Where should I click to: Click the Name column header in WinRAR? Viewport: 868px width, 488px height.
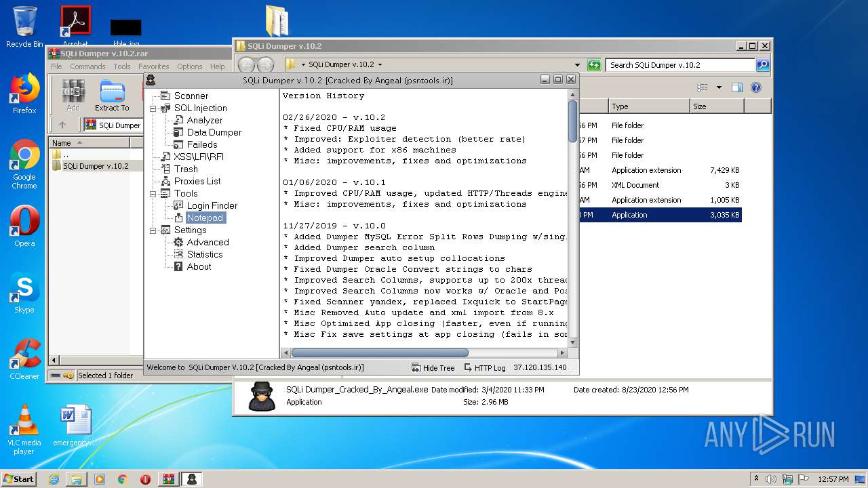[90, 143]
